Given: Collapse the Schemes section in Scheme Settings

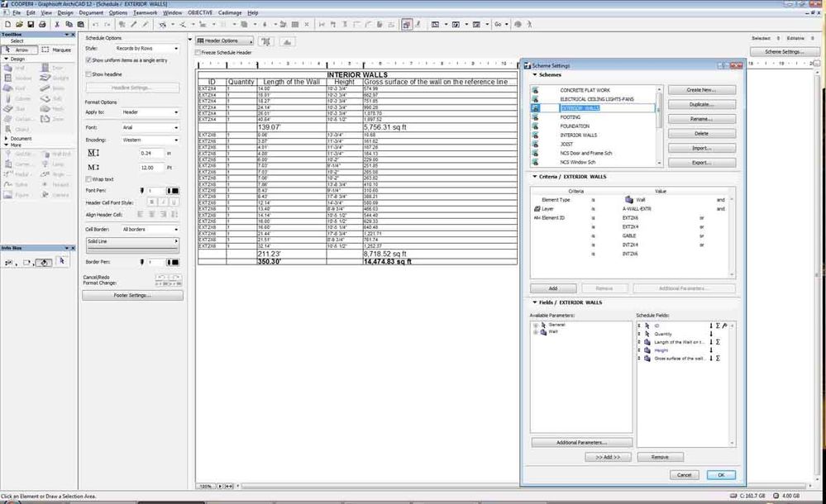Looking at the screenshot, I should point(535,75).
